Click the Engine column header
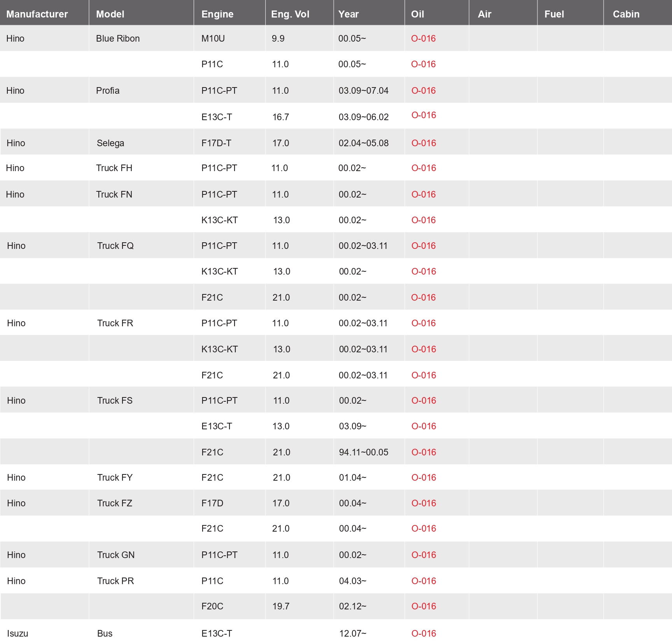This screenshot has height=644, width=672. (x=217, y=14)
